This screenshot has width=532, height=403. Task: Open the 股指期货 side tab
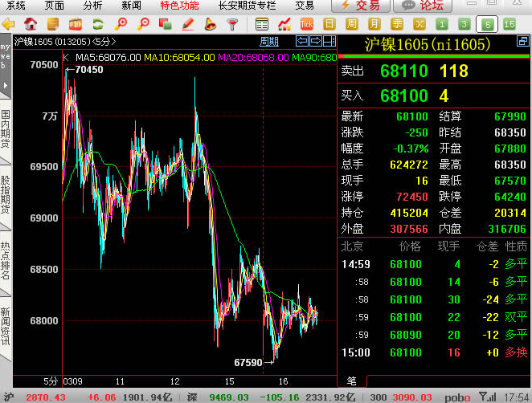point(5,194)
